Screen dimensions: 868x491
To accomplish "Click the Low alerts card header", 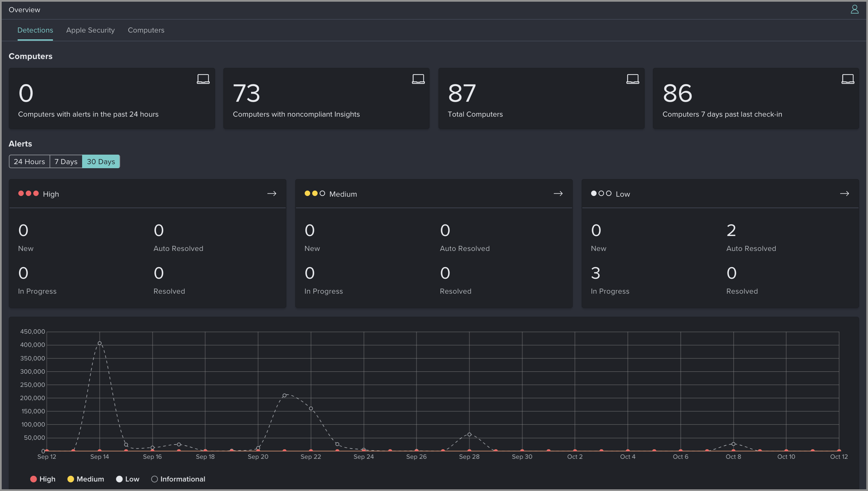I will (x=720, y=194).
